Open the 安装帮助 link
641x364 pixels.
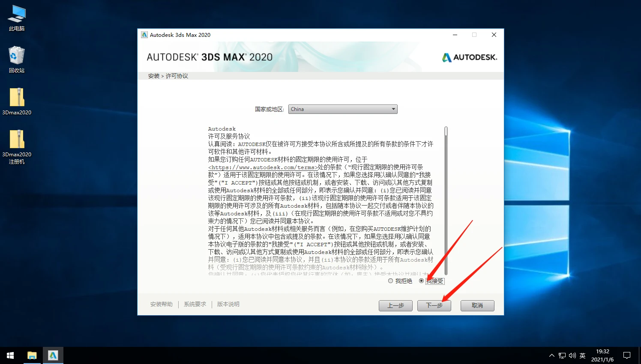tap(162, 304)
